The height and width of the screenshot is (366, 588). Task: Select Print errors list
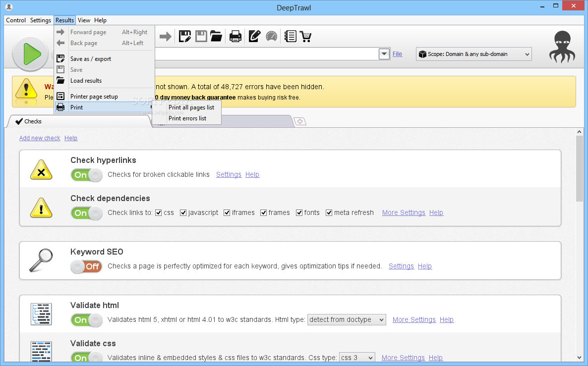[x=187, y=118]
